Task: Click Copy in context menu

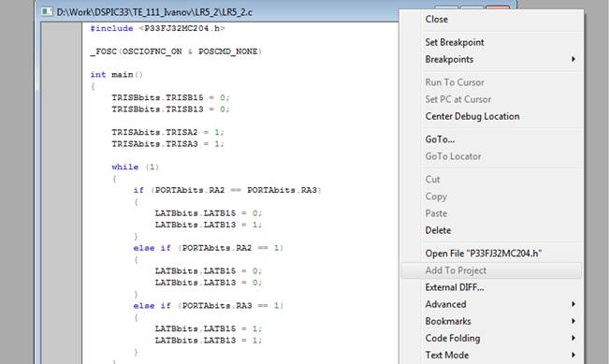Action: [x=436, y=197]
